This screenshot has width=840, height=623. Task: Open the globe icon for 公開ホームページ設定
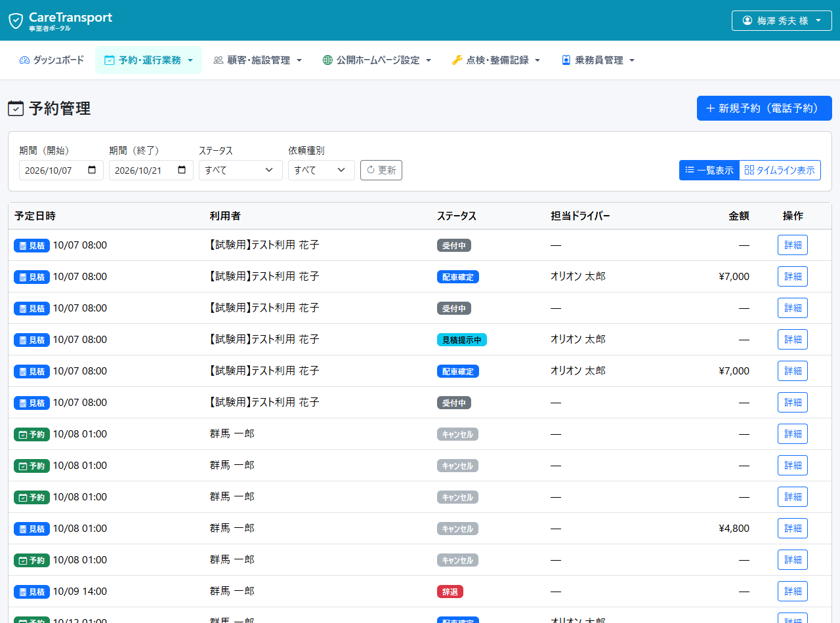coord(327,60)
